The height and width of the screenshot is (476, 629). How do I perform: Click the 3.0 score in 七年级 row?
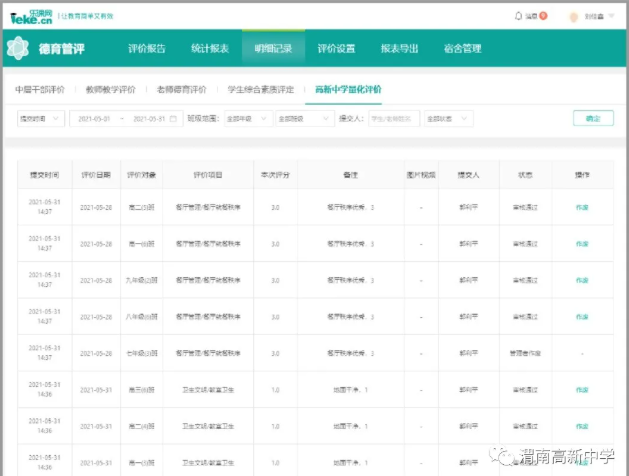click(275, 353)
